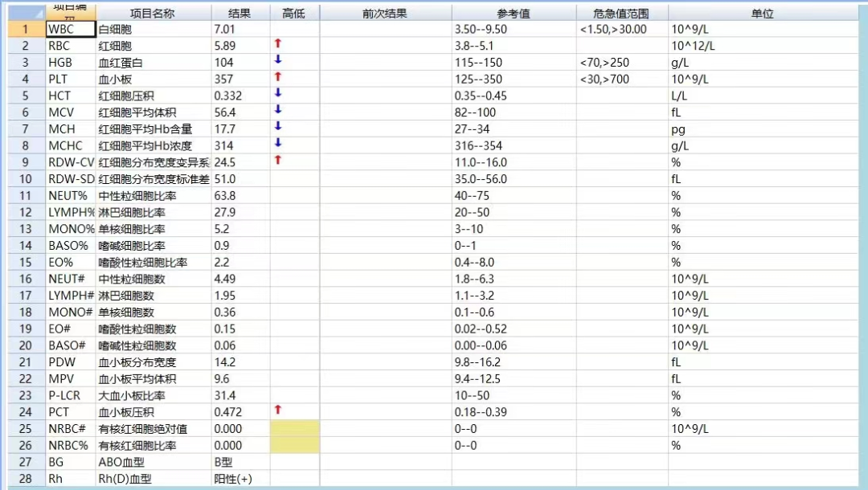Click the blue down arrow for 血红蛋白 HGB
The height and width of the screenshot is (490, 868).
(x=277, y=63)
